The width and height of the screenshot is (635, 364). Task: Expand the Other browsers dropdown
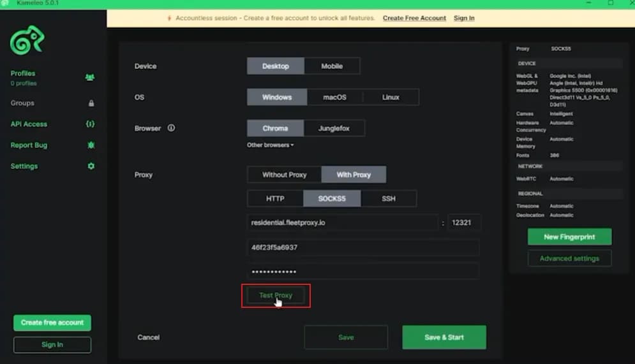(x=270, y=145)
